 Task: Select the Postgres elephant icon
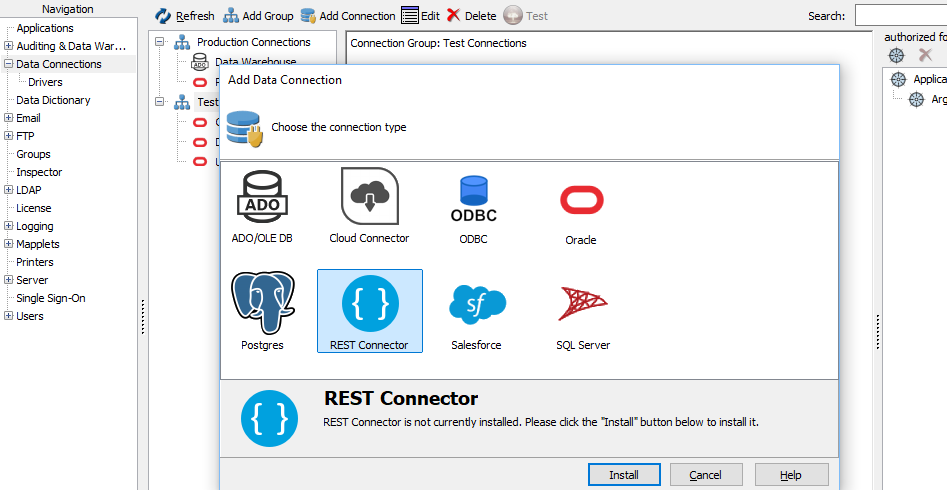pos(263,303)
